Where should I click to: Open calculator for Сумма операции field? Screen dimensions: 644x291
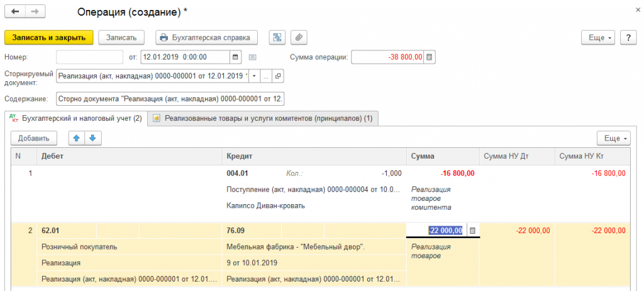click(430, 57)
